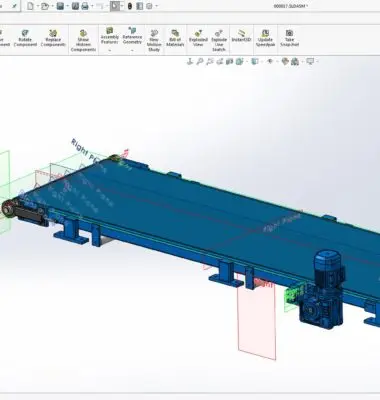
Task: Click the pin icon at top left
Action: point(15,5)
